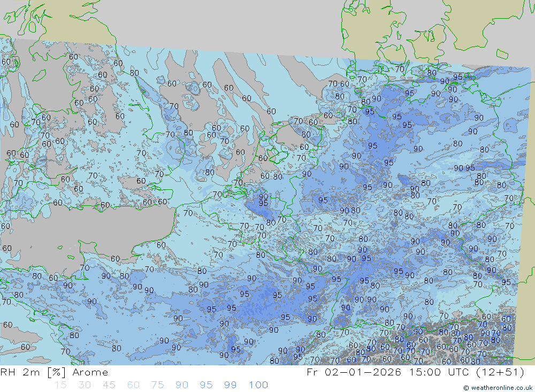
Task: Click the weatheronline.co.uk copyright text
Action: [x=498, y=388]
